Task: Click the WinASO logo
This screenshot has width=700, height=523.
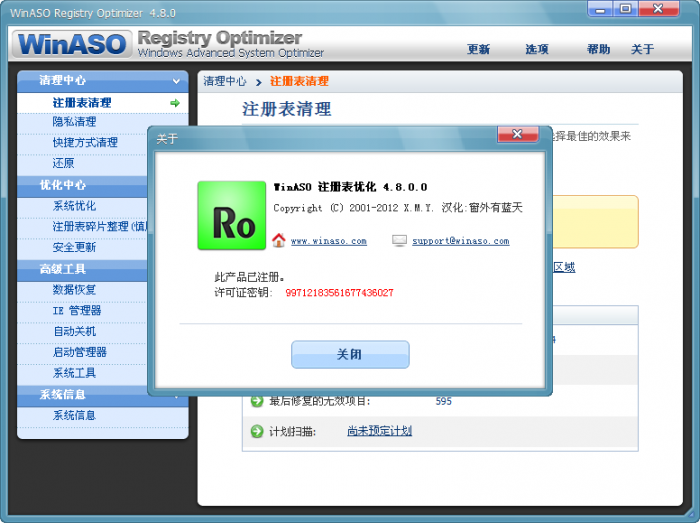Action: (x=72, y=44)
